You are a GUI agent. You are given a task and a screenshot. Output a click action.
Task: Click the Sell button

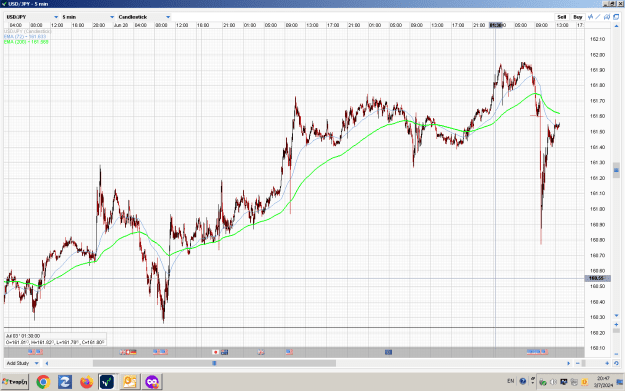[562, 17]
